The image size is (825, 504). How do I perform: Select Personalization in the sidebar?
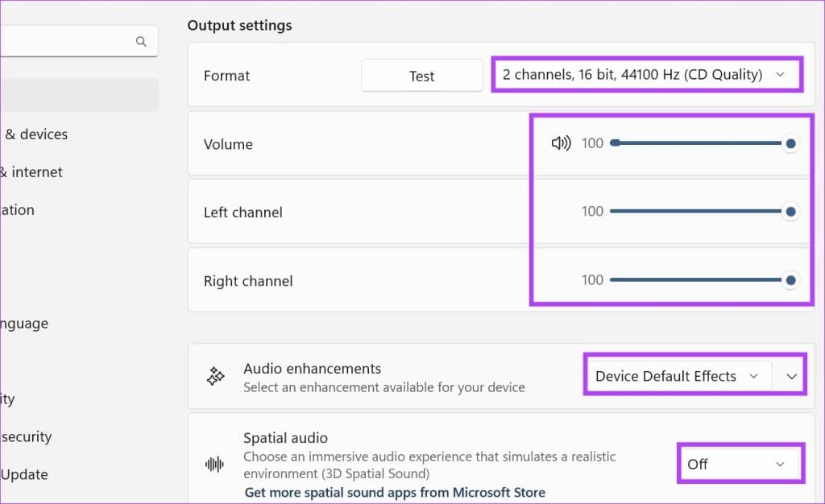click(18, 210)
